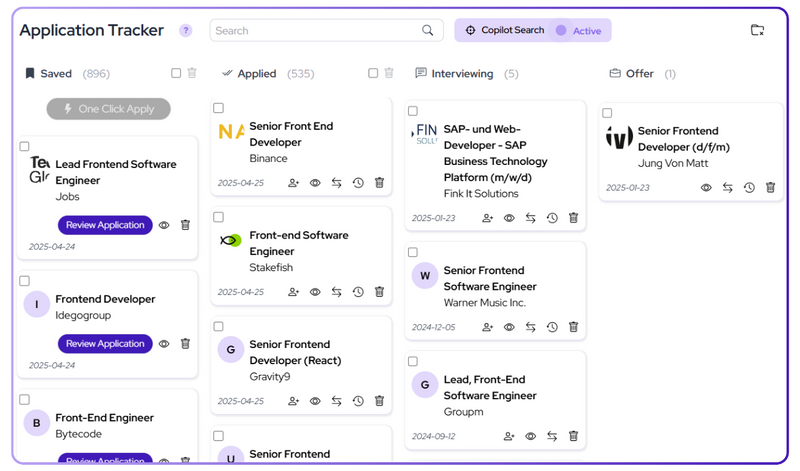Delete the Gravity9 application card
This screenshot has width=800, height=471.
[x=380, y=401]
